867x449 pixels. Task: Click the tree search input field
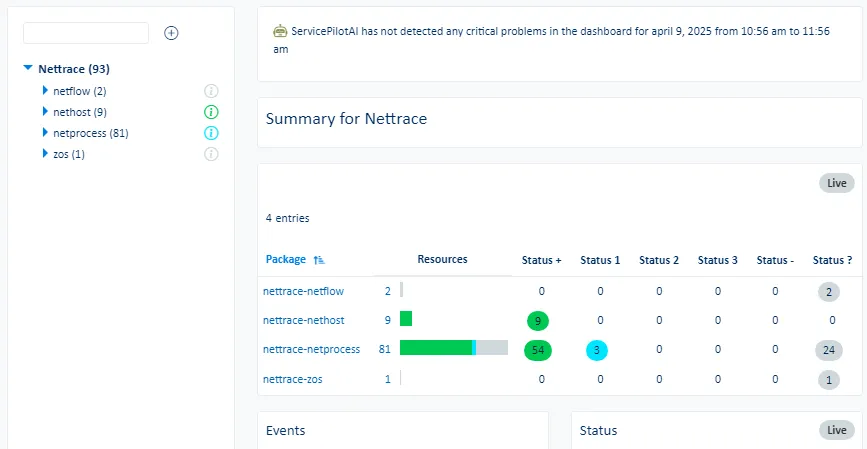coord(86,33)
